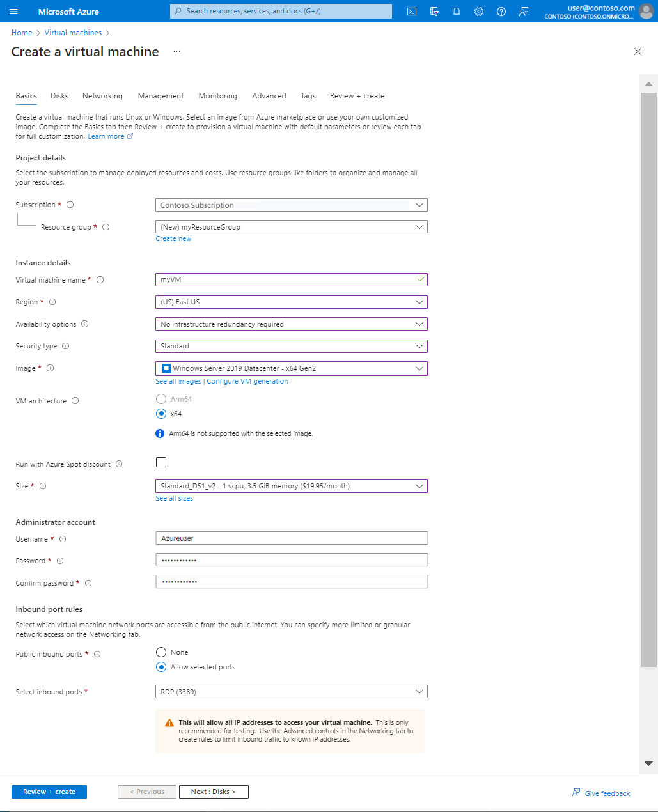
Task: Click the Next : Disks button
Action: (214, 792)
